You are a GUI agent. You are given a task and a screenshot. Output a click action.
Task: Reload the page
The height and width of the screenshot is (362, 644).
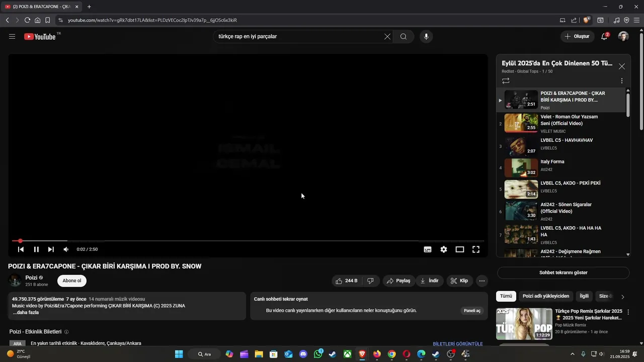(x=27, y=20)
